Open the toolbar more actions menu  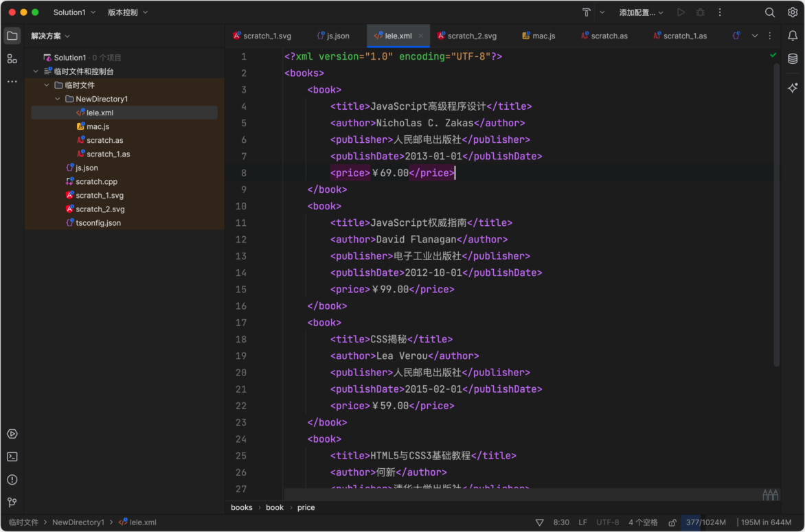coord(720,12)
